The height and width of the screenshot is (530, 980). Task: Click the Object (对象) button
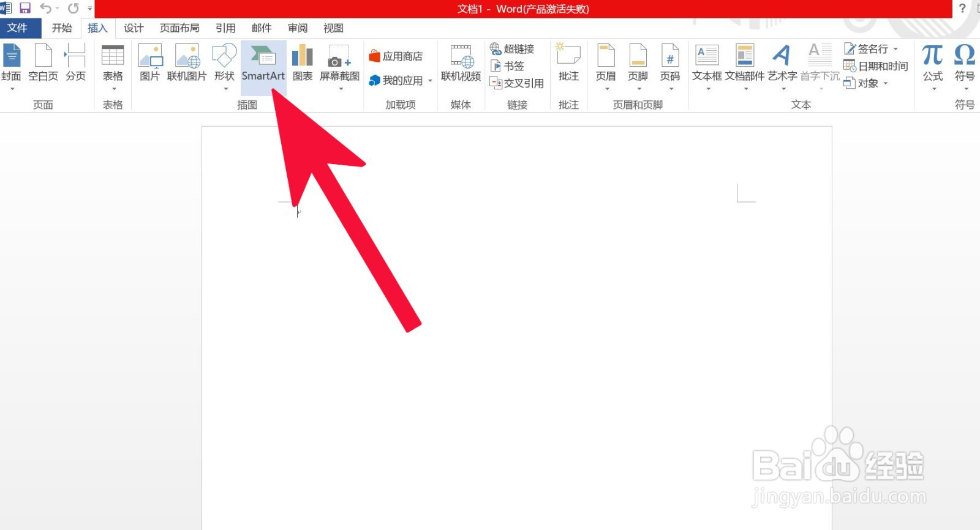pyautogui.click(x=861, y=83)
